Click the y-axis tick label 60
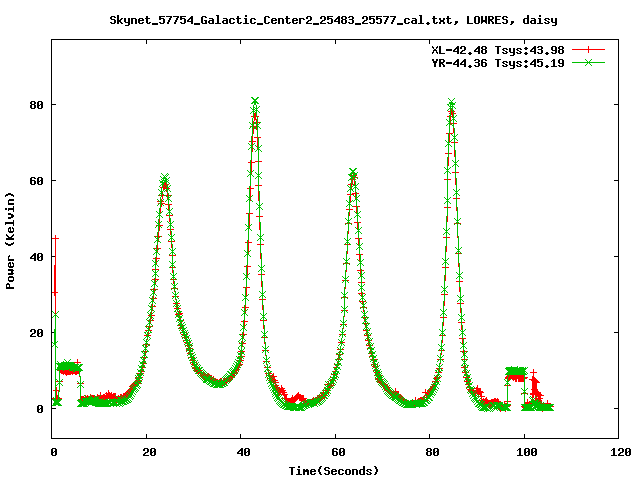 [x=36, y=181]
